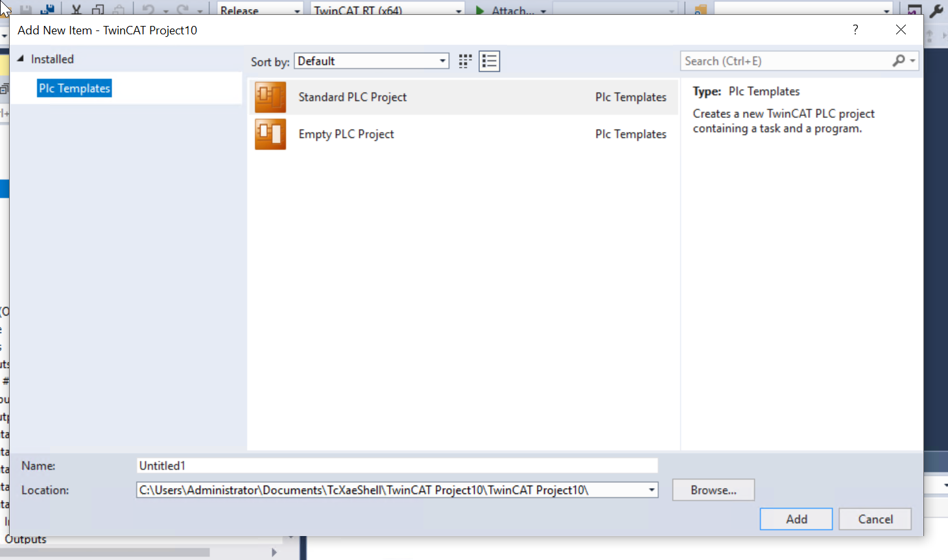The image size is (948, 560).
Task: Select Empty PLC Project template
Action: coord(463,134)
